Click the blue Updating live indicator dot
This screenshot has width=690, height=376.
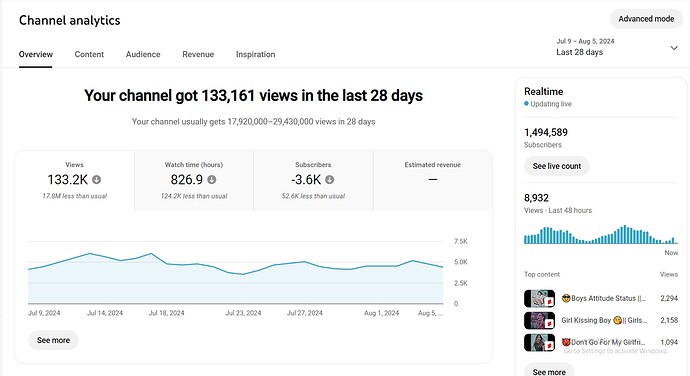[526, 104]
